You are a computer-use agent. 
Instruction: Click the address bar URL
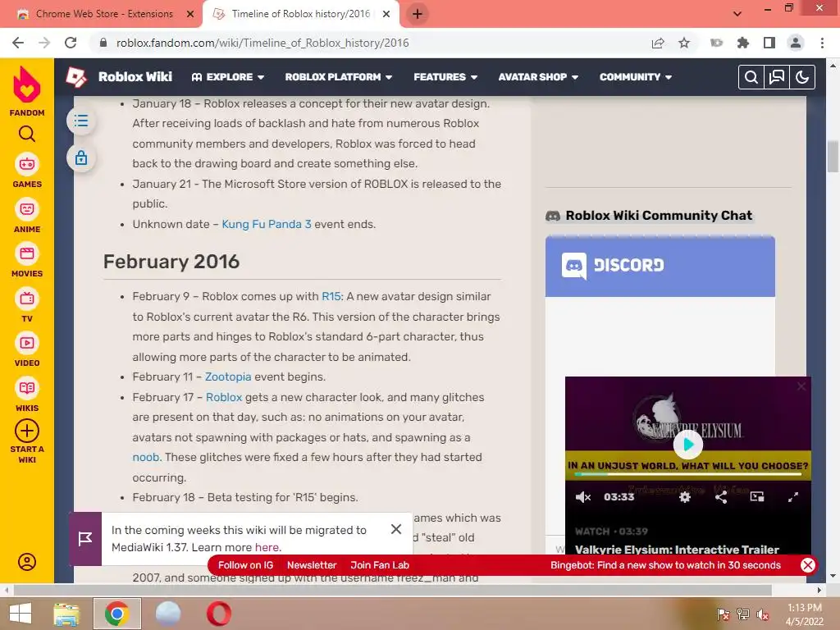(x=262, y=43)
